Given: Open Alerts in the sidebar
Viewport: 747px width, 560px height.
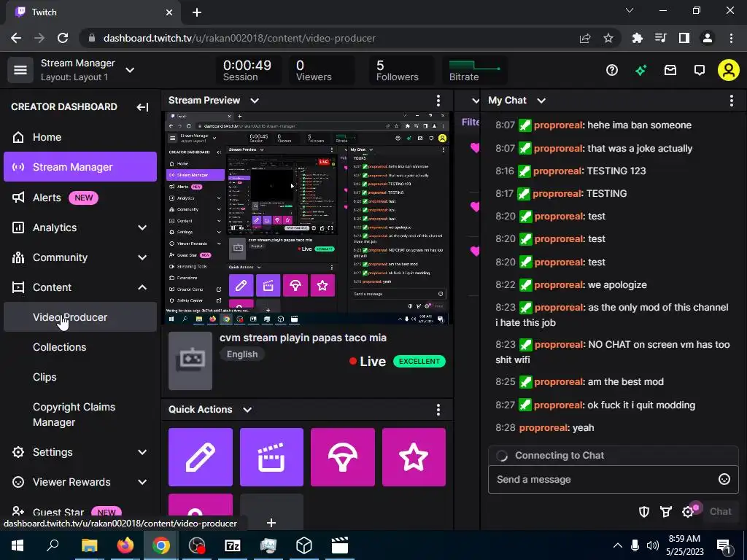Looking at the screenshot, I should click(x=80, y=198).
